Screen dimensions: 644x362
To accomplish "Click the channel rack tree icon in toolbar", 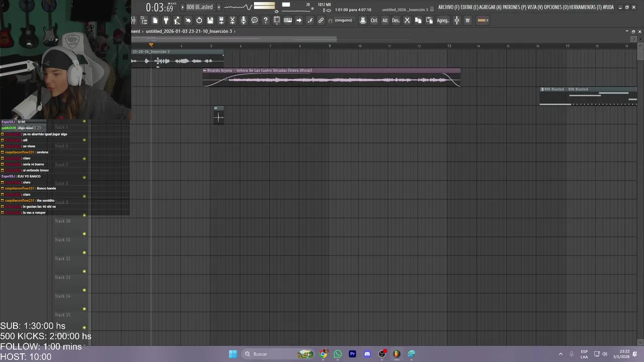I will pos(144,20).
